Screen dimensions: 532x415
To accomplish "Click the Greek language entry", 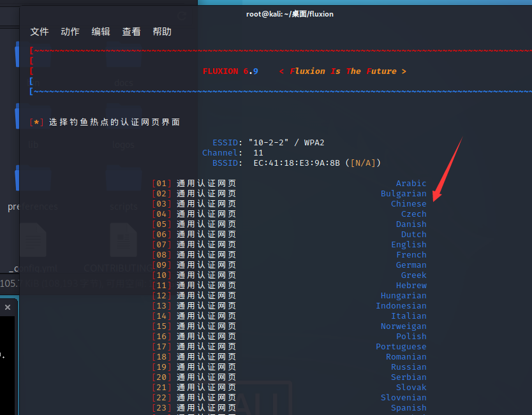I will click(413, 275).
